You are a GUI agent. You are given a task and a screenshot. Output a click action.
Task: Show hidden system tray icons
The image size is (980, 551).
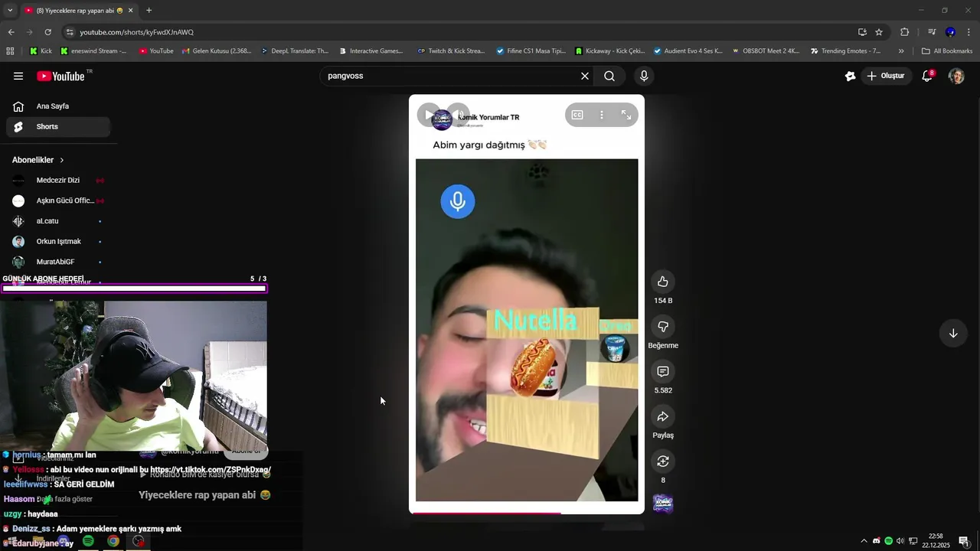(x=864, y=541)
